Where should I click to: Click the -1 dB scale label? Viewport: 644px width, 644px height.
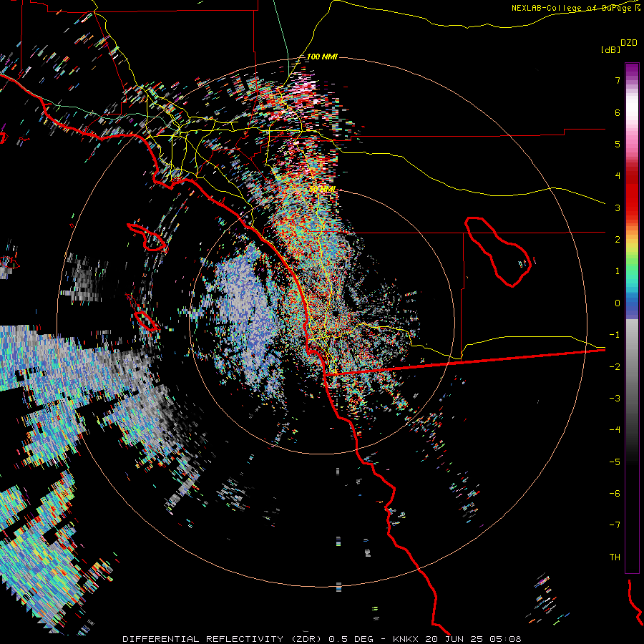coord(615,335)
